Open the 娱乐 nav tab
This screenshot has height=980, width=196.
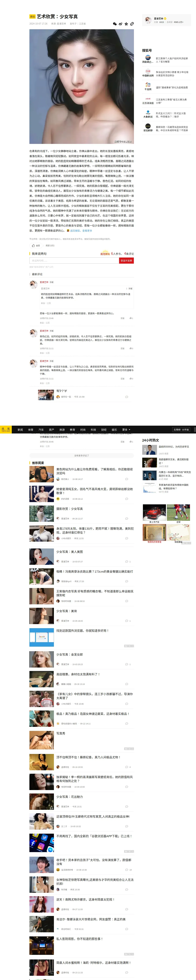[114, 430]
